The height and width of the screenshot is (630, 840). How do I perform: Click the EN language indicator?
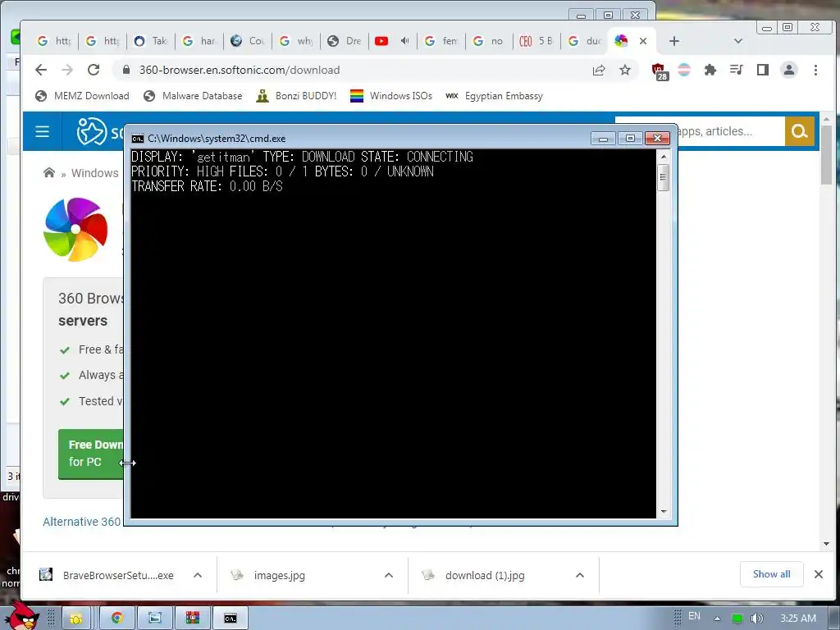[x=694, y=616]
